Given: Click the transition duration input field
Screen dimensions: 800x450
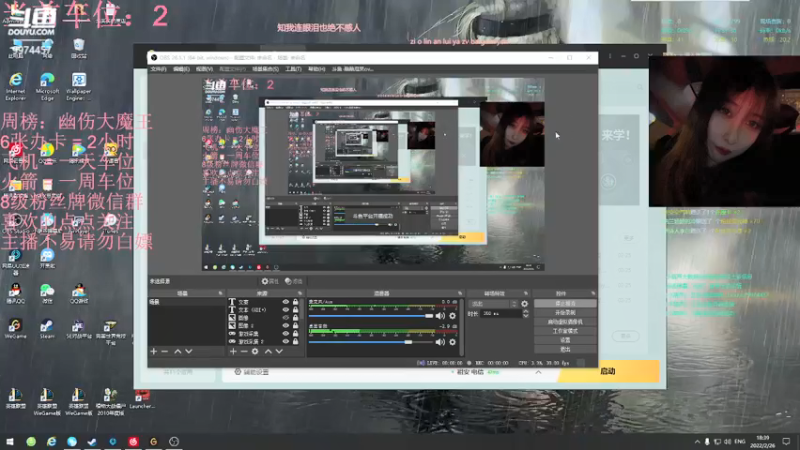Looking at the screenshot, I should (x=501, y=314).
